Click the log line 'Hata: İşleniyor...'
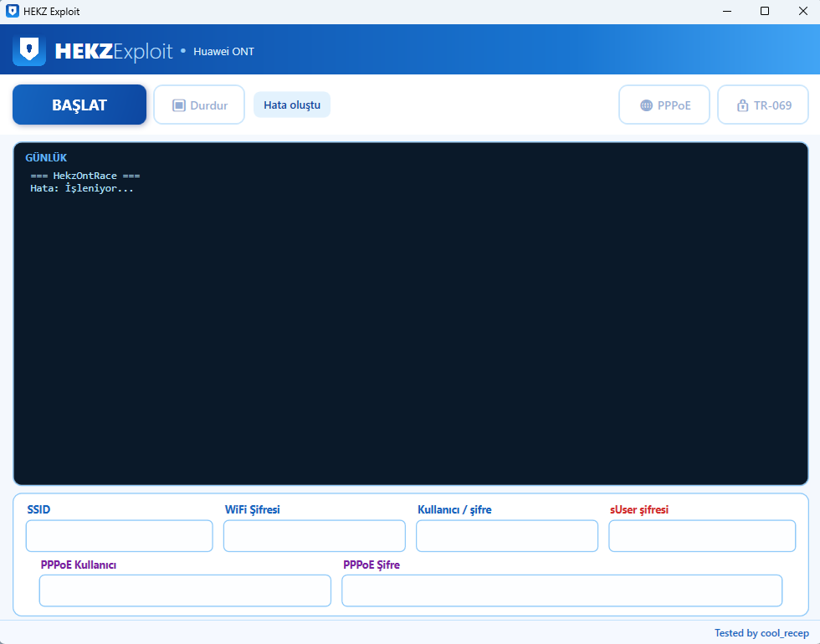The image size is (820, 644). pyautogui.click(x=82, y=188)
